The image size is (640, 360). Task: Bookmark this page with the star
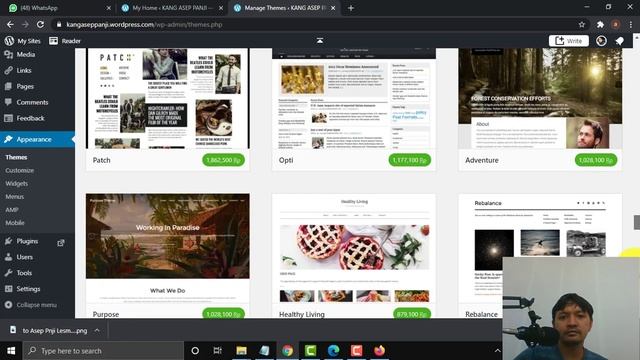(x=582, y=24)
